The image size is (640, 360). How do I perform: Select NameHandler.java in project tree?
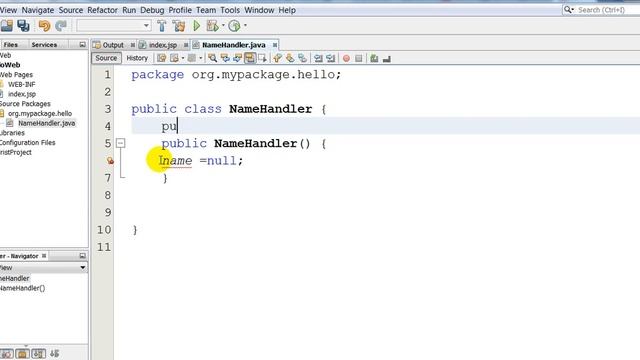(x=47, y=123)
